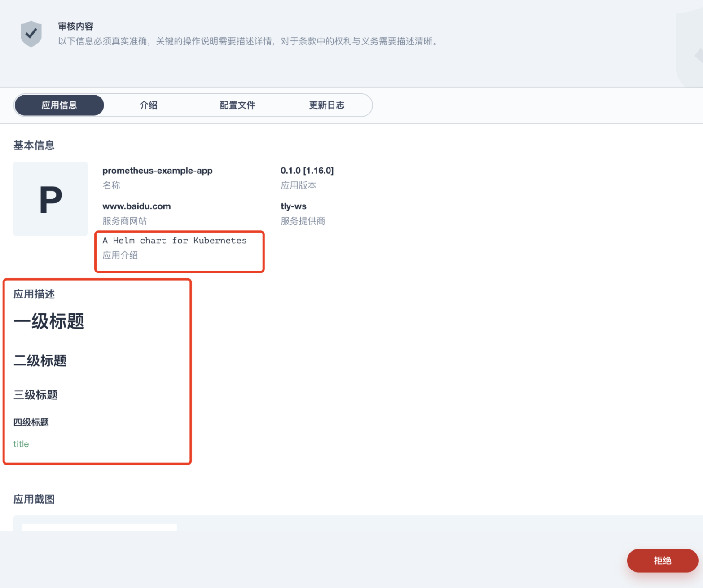Open the 介绍 tab
Viewport: 703px width, 588px height.
click(148, 105)
